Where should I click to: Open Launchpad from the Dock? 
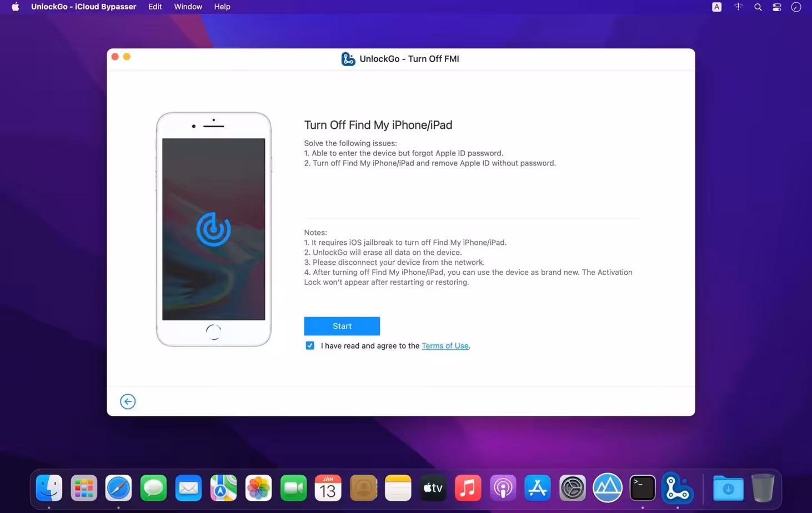coord(84,488)
